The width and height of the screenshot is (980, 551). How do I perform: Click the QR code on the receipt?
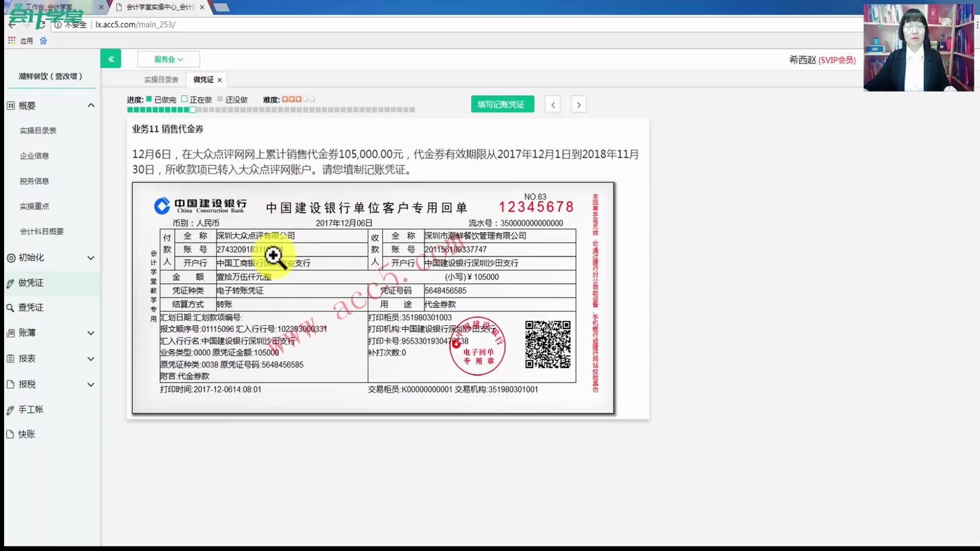point(548,344)
